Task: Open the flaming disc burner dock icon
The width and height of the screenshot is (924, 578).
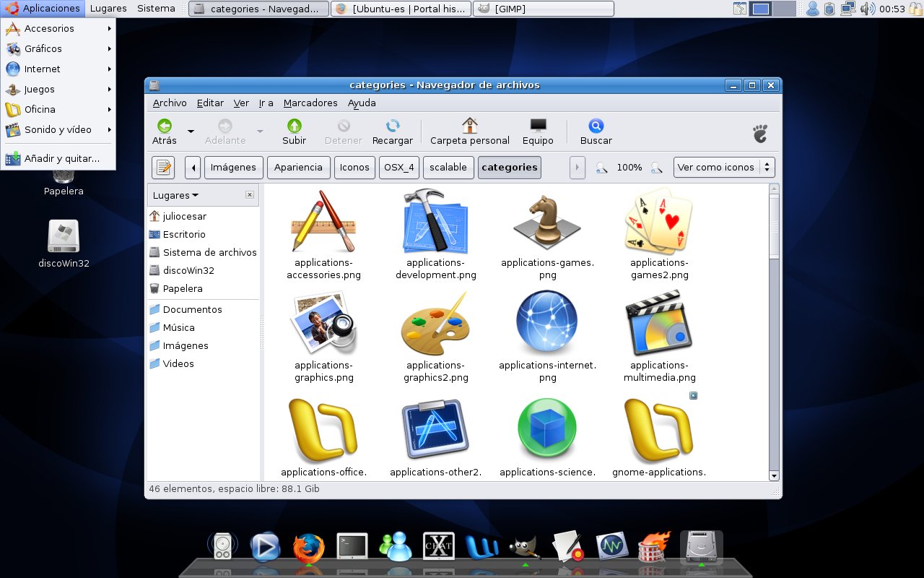Action: coord(655,547)
